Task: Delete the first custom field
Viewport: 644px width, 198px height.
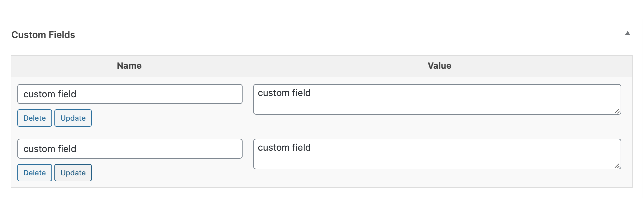Action: click(x=34, y=118)
